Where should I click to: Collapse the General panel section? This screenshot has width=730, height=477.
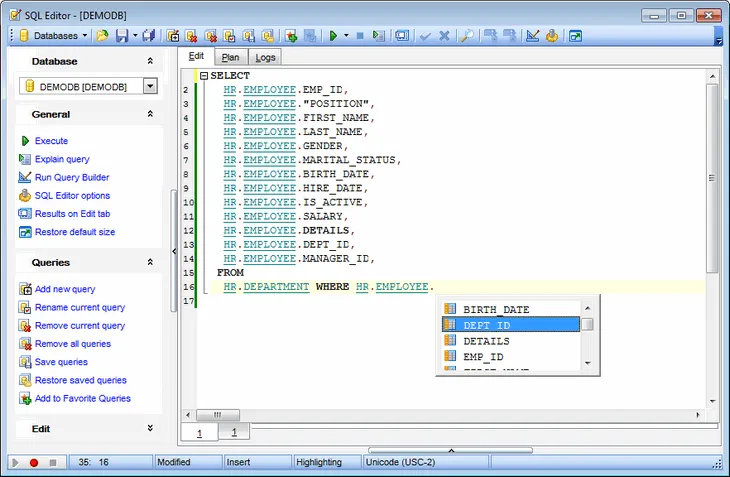tap(150, 114)
